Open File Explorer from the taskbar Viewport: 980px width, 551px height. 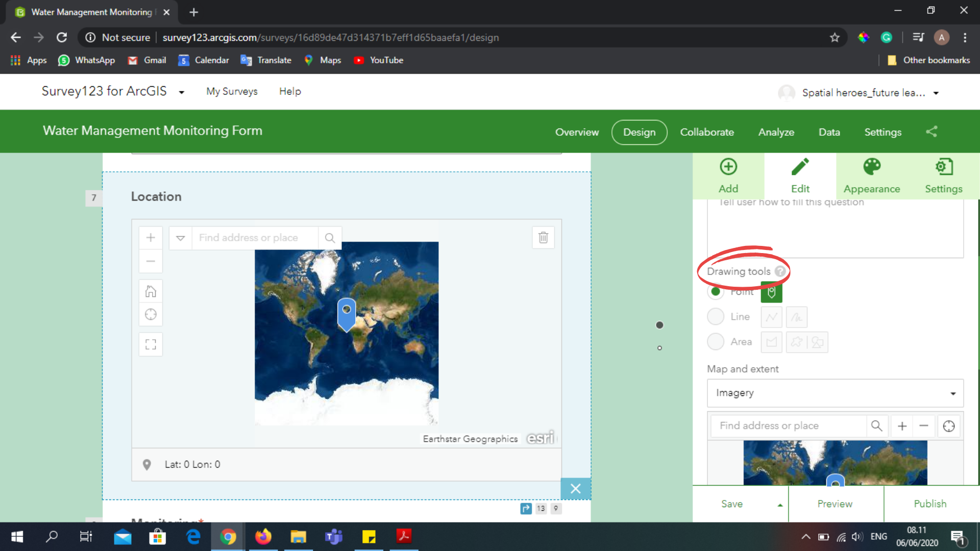[298, 537]
